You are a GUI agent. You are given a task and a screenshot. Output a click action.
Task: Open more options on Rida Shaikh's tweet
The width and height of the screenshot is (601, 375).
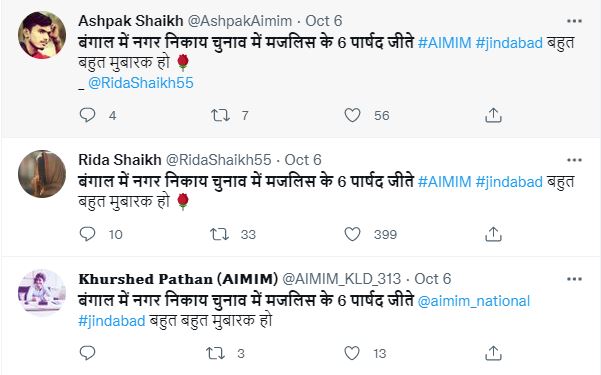pyautogui.click(x=574, y=160)
